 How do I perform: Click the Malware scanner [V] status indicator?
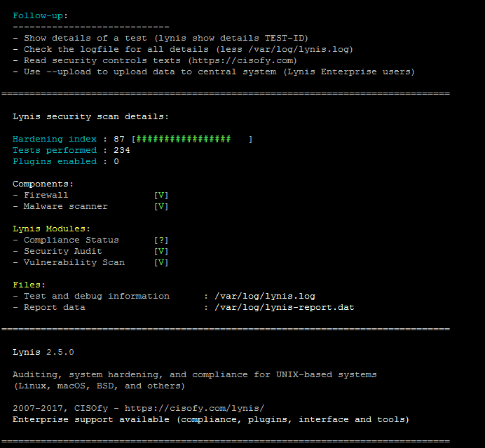pyautogui.click(x=161, y=206)
